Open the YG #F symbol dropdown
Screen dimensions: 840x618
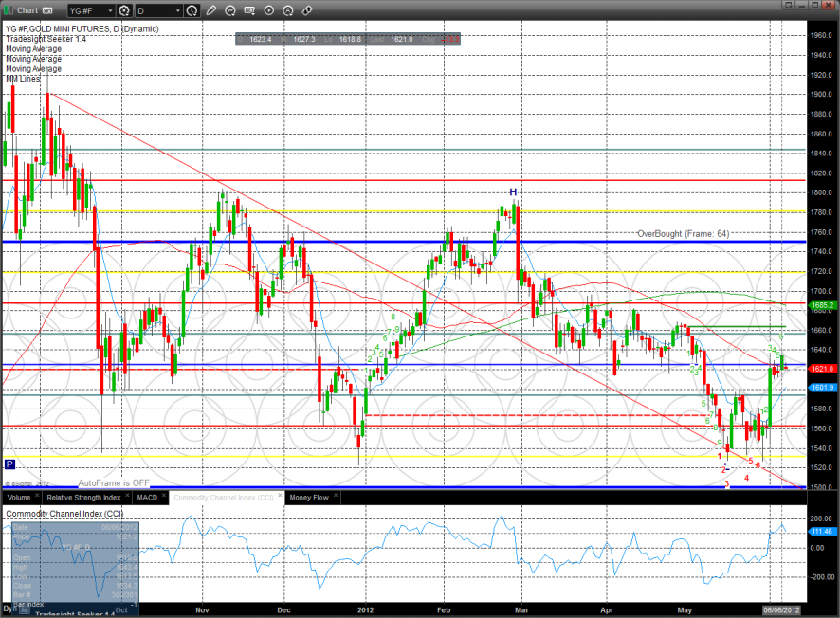pyautogui.click(x=110, y=11)
